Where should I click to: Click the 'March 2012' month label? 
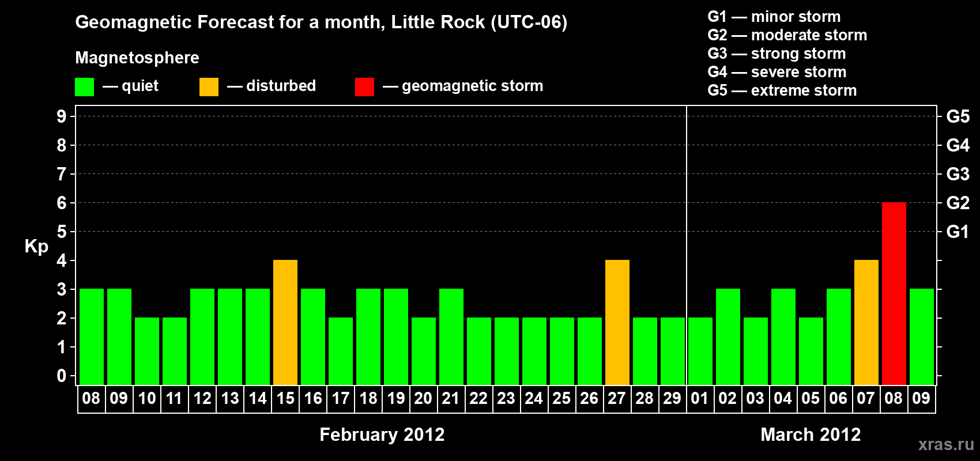pyautogui.click(x=811, y=434)
